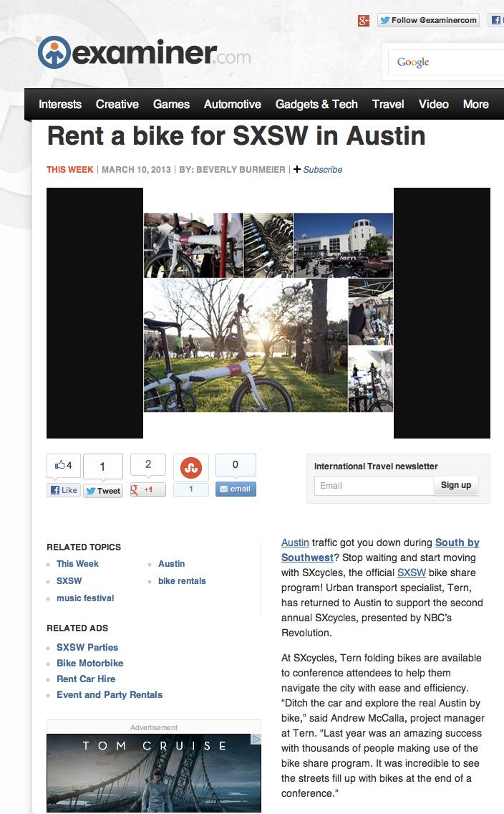This screenshot has width=504, height=814.
Task: Click the RELATED TOPICS heading
Action: click(84, 547)
